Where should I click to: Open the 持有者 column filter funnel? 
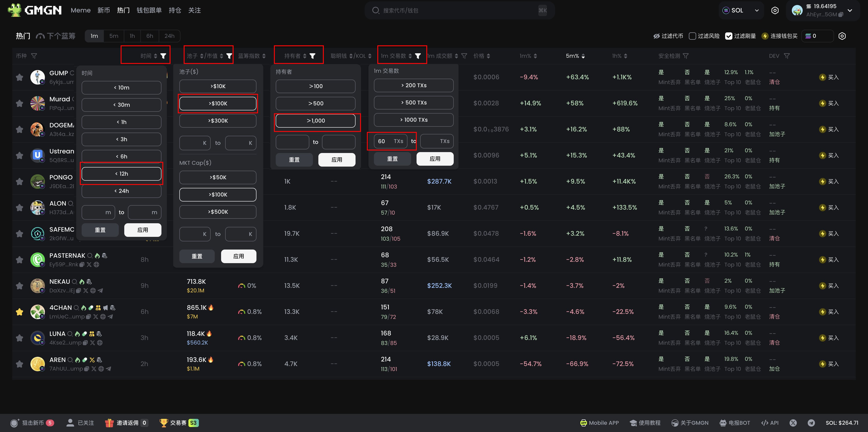pyautogui.click(x=312, y=56)
